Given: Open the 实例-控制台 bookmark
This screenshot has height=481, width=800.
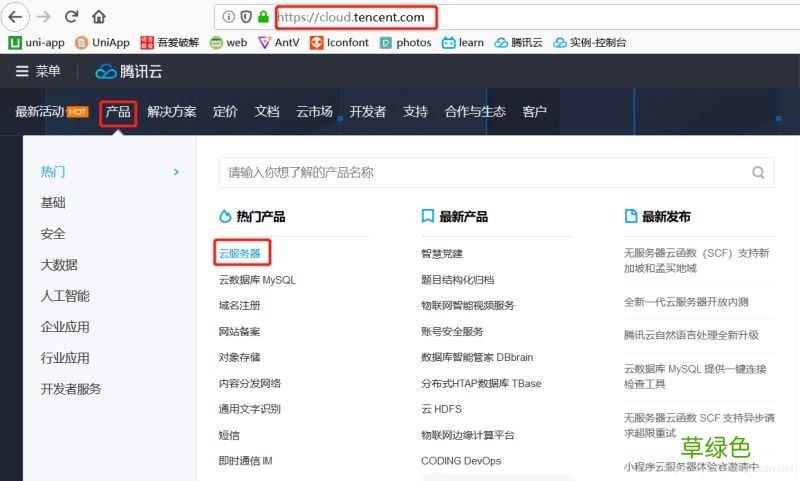Looking at the screenshot, I should pos(590,43).
